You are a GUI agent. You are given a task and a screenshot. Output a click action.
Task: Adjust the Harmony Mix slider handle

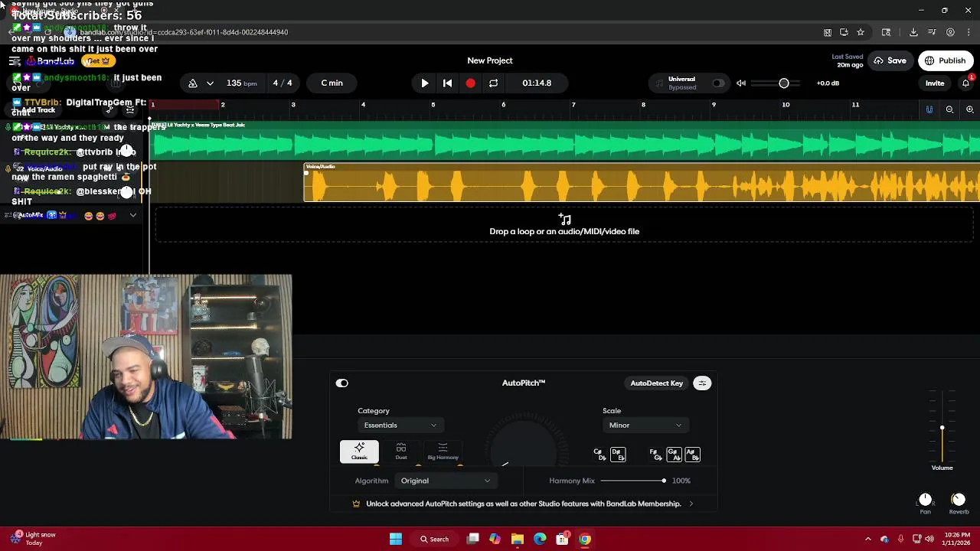[x=664, y=481]
